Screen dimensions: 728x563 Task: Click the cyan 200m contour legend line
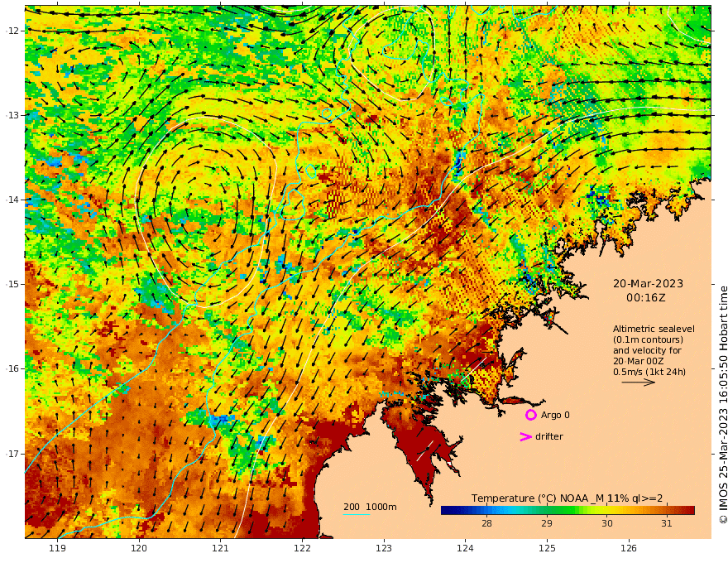357,514
